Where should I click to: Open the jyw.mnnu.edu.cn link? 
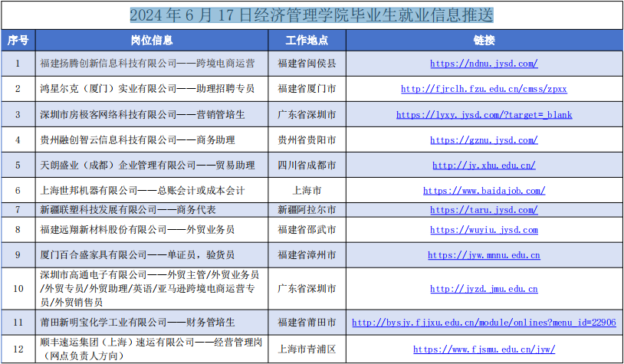tap(484, 255)
